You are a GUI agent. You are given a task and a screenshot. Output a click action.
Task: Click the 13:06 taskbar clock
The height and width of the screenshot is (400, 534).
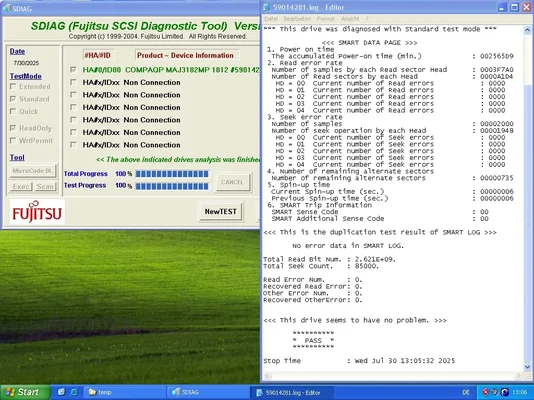tap(520, 393)
